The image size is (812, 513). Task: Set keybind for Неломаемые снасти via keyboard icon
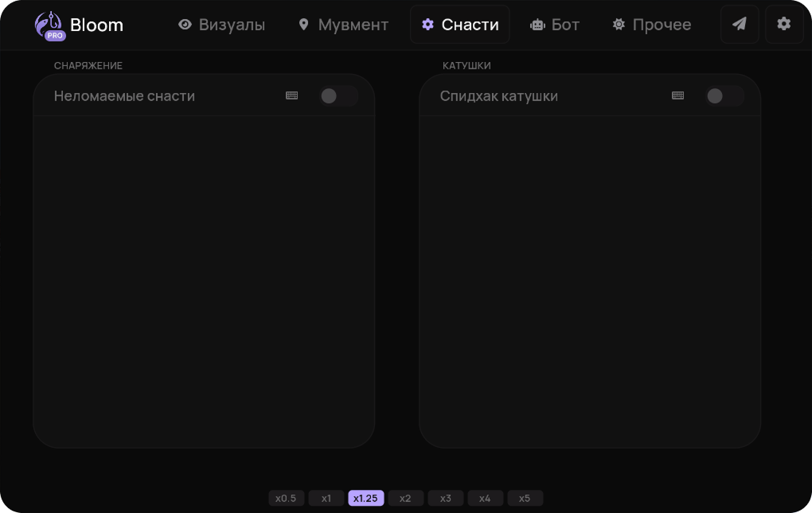pos(292,95)
